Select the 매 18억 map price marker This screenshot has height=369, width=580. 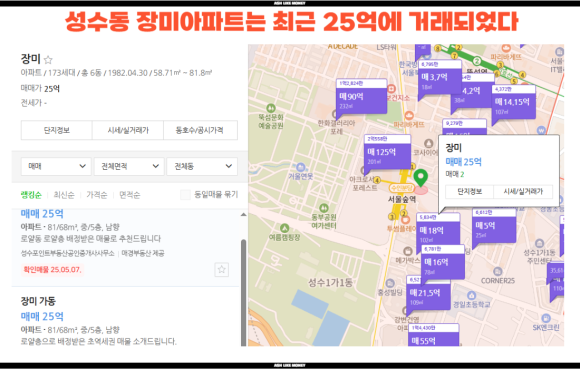click(438, 230)
